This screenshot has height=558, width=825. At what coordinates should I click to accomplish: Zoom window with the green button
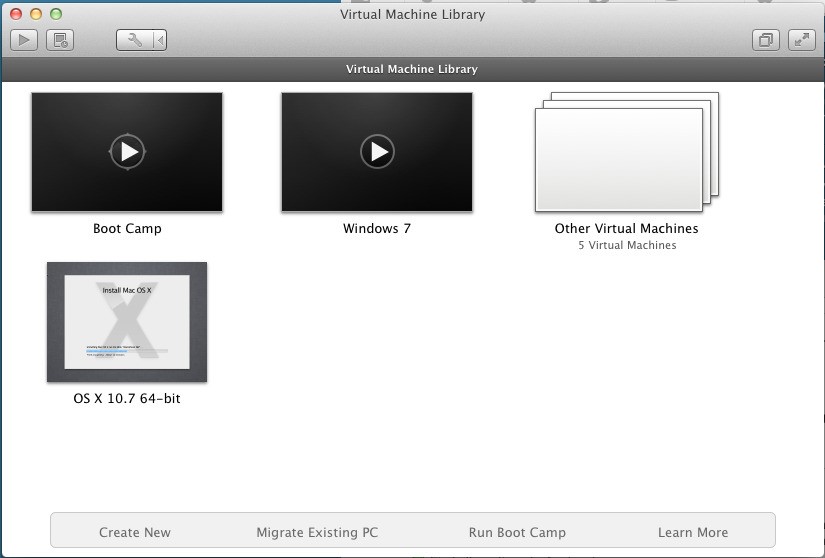click(56, 14)
